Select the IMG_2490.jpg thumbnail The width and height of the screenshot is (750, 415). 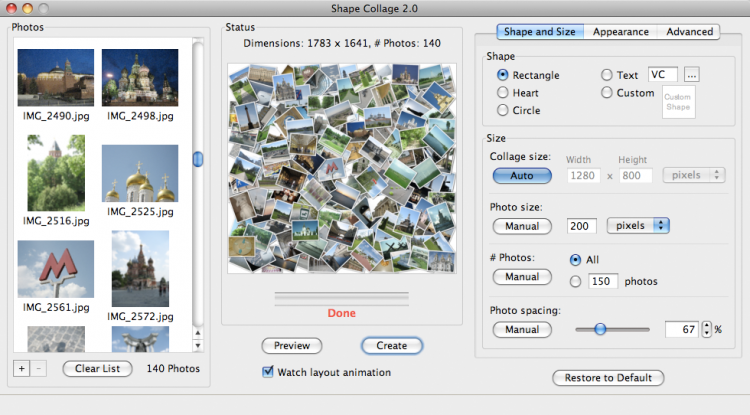(x=56, y=78)
